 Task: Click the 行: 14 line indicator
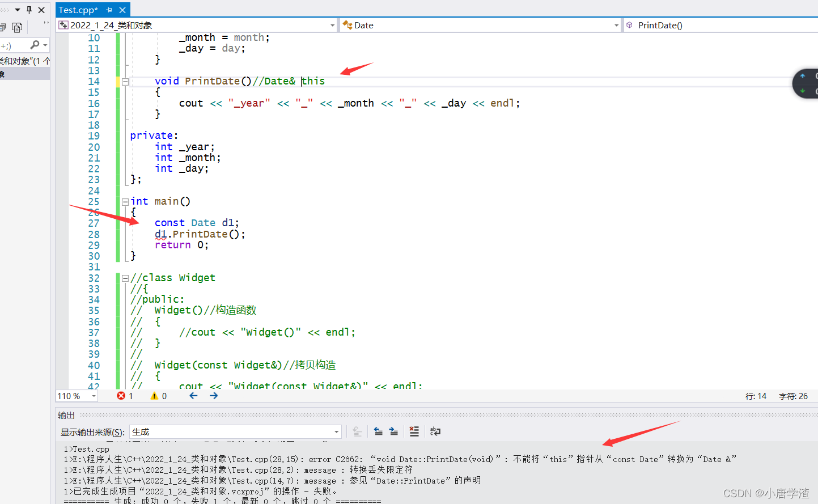point(756,396)
